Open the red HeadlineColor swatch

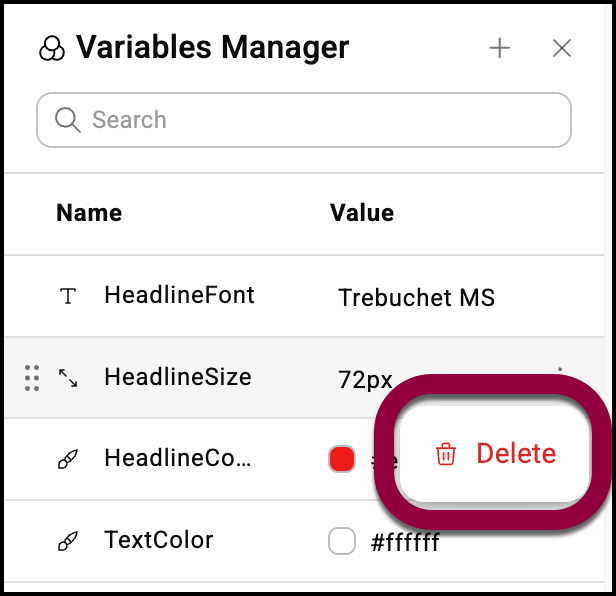342,459
